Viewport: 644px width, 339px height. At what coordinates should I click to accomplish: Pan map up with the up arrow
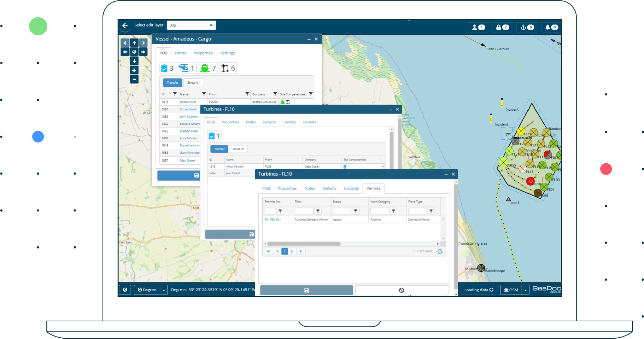(134, 43)
